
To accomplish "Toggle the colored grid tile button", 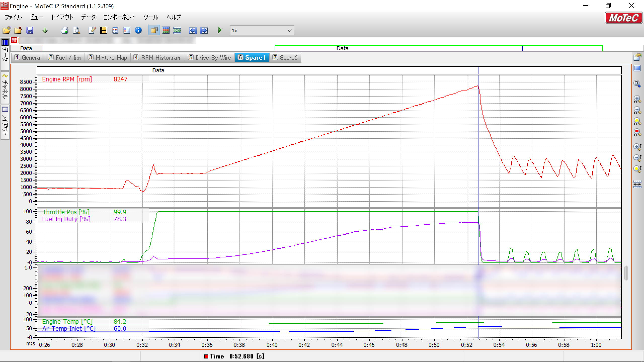I will (166, 30).
